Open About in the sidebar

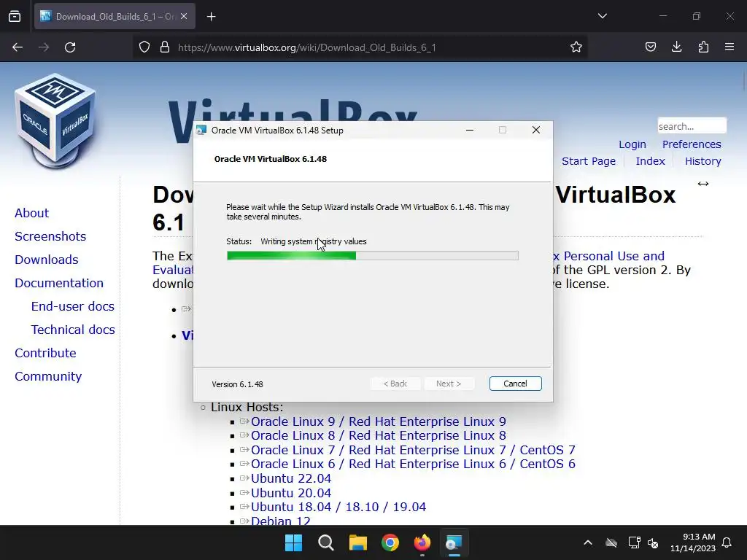(x=32, y=214)
